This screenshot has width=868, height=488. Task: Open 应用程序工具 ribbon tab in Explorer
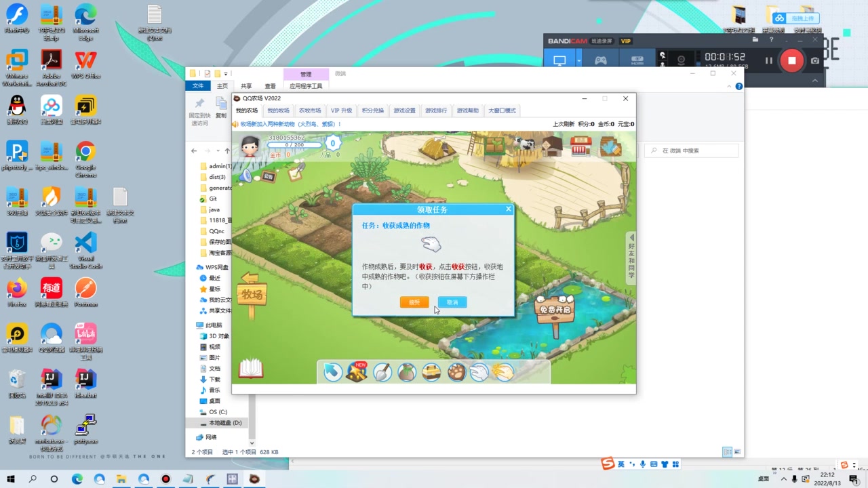(306, 86)
